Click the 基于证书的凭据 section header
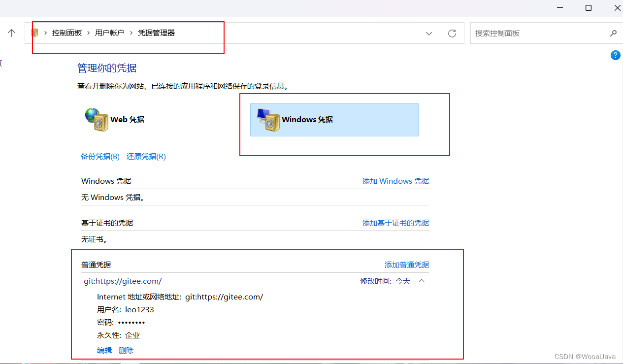This screenshot has width=623, height=364. [x=107, y=223]
